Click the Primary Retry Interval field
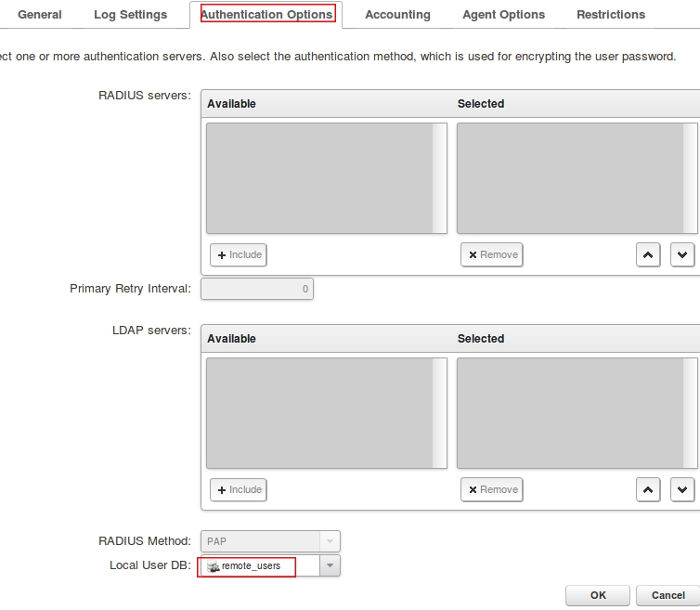 [x=257, y=289]
